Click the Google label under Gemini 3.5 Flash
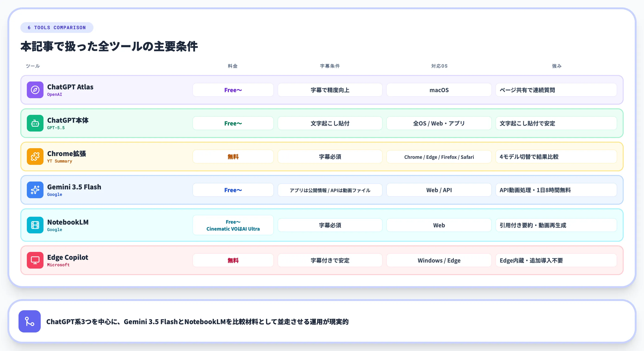Image resolution: width=644 pixels, height=351 pixels. tap(55, 195)
